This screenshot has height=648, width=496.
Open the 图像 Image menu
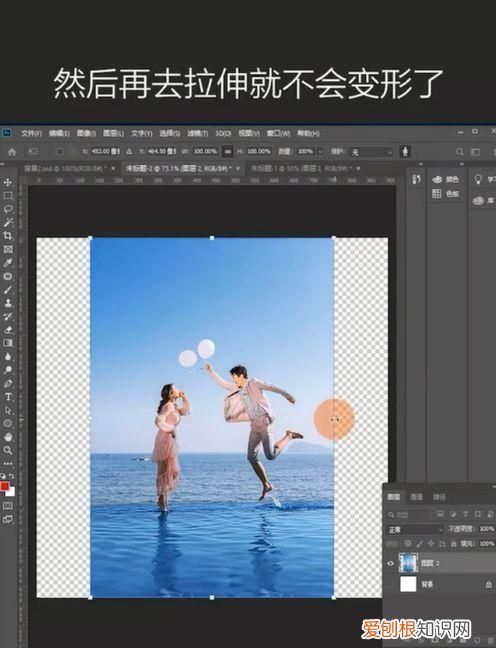86,133
